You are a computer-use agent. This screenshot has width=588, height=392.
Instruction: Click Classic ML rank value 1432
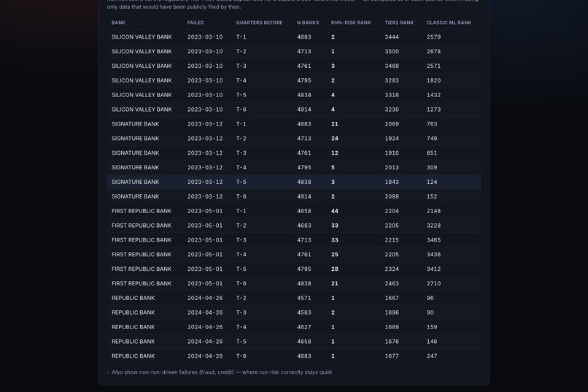(x=433, y=95)
